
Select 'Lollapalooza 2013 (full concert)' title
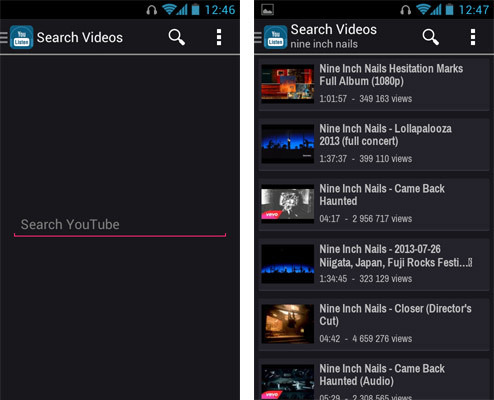tap(386, 135)
